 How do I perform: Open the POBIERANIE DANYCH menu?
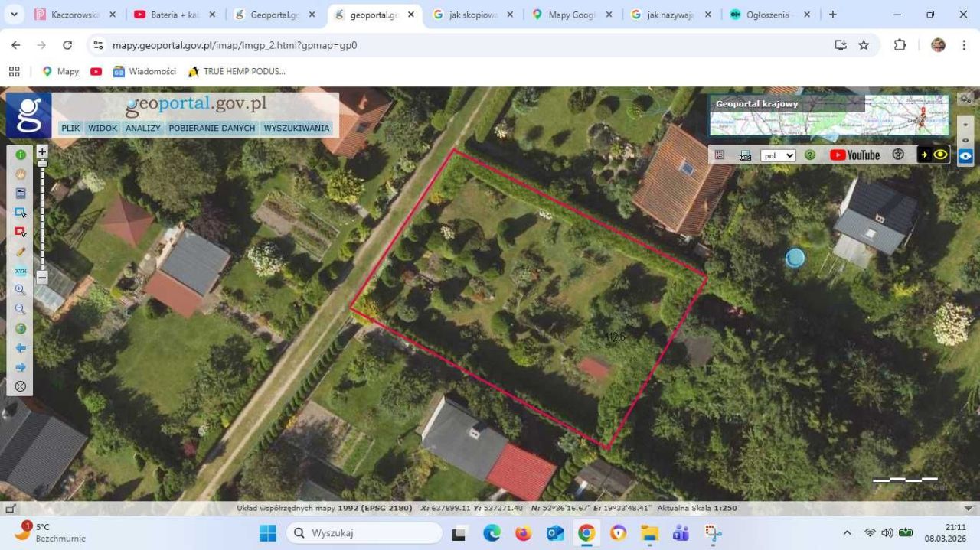(x=212, y=129)
